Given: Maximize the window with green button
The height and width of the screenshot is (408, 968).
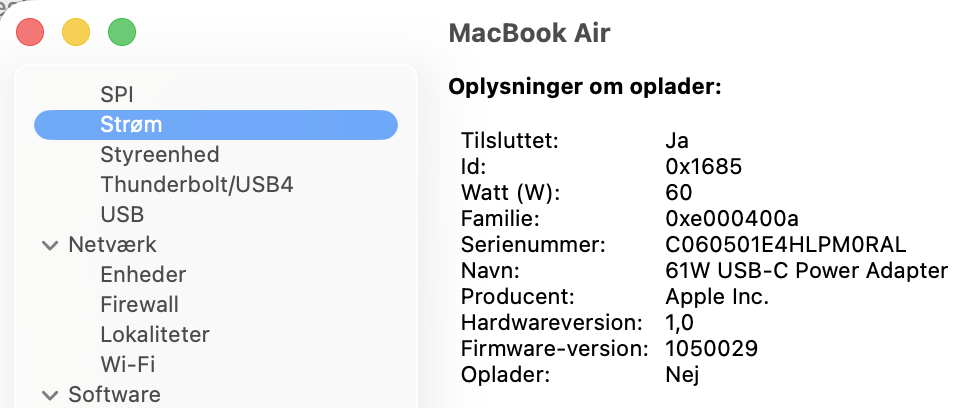Looking at the screenshot, I should (121, 32).
